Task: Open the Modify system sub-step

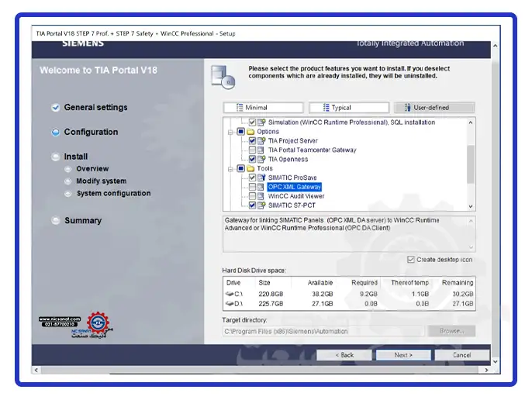Action: tap(101, 181)
